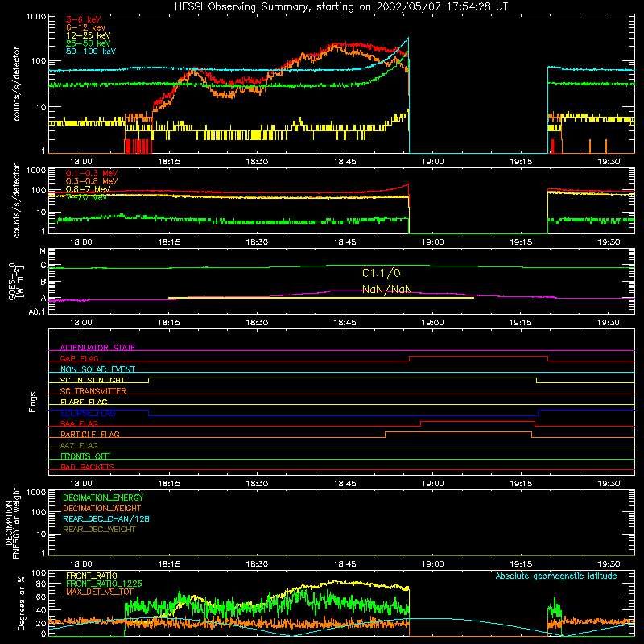Click the Degrees or % axis title
This screenshot has width=644, height=644.
pyautogui.click(x=21, y=603)
